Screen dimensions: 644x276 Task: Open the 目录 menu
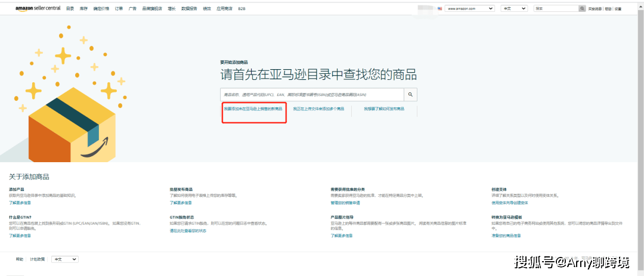(x=70, y=8)
